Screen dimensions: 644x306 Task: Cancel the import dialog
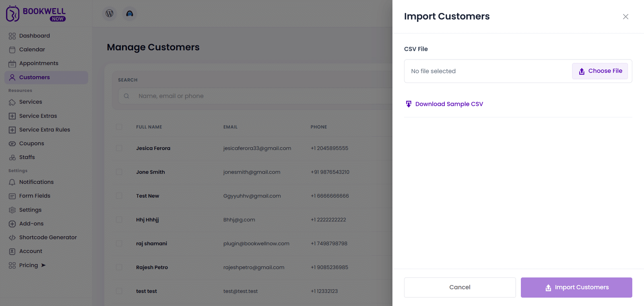click(460, 287)
